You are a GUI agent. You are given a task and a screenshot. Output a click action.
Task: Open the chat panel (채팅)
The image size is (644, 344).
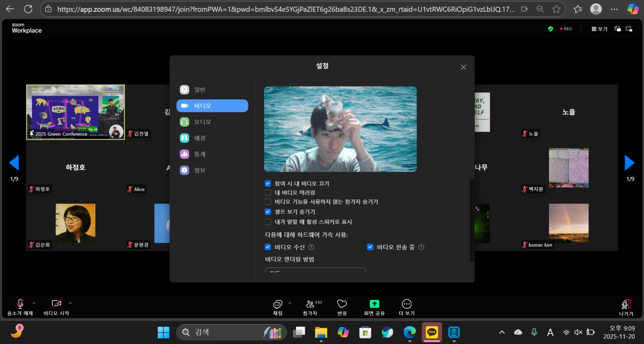(x=278, y=304)
